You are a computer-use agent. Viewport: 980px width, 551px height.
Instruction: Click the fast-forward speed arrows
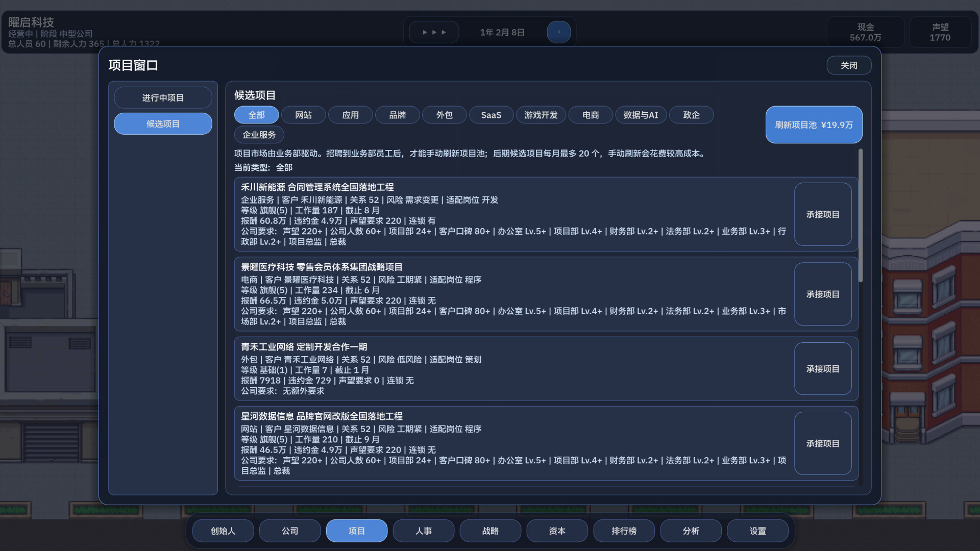click(x=434, y=32)
